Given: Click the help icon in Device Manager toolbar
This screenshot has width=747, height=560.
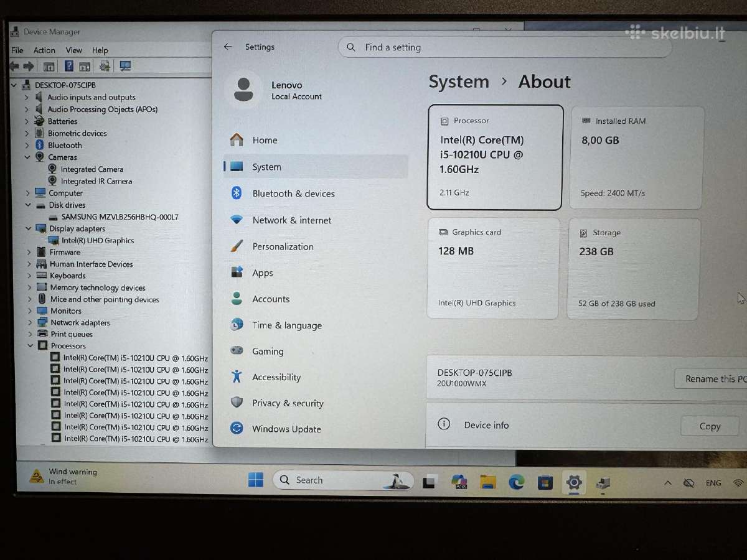Looking at the screenshot, I should pyautogui.click(x=69, y=66).
